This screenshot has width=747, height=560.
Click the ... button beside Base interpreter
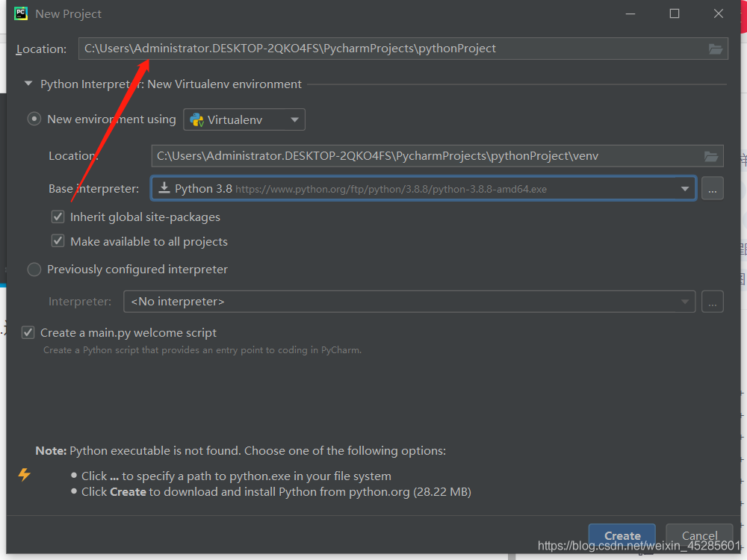click(x=712, y=189)
